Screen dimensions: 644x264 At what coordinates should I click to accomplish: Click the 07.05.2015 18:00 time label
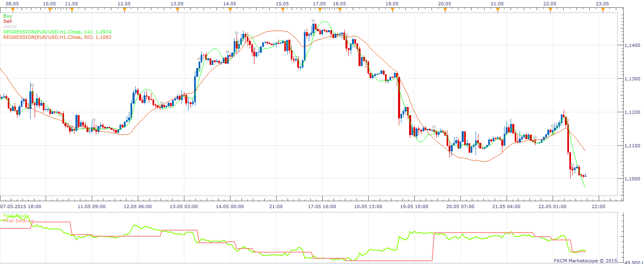20,206
